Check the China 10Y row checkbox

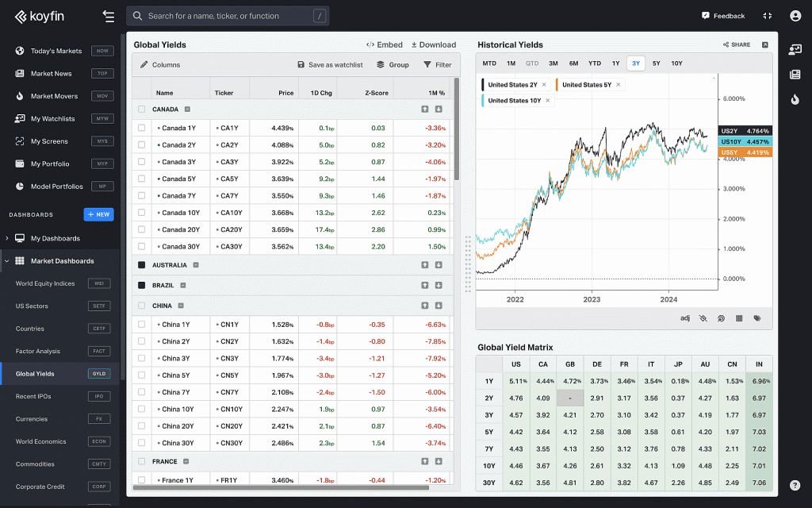141,409
